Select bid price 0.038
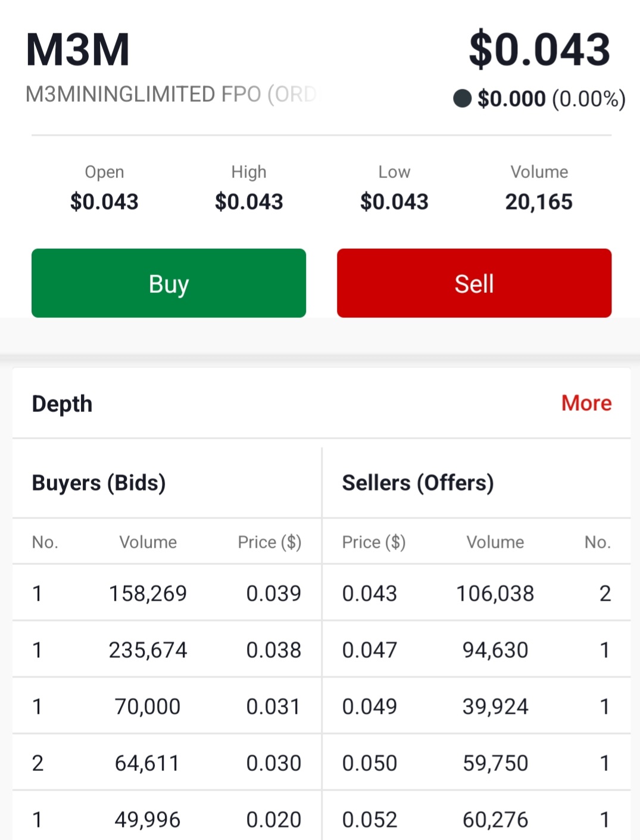Screen dimensions: 640x840 pyautogui.click(x=274, y=650)
